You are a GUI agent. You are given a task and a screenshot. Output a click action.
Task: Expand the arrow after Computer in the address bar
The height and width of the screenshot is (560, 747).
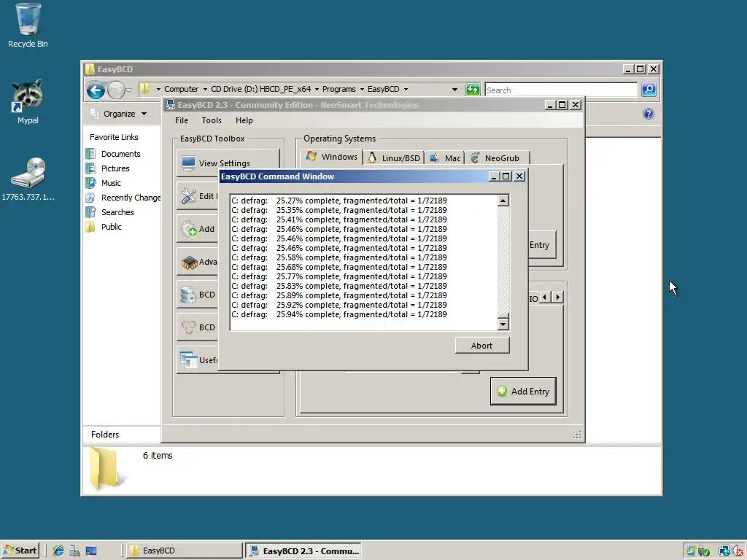tap(205, 89)
